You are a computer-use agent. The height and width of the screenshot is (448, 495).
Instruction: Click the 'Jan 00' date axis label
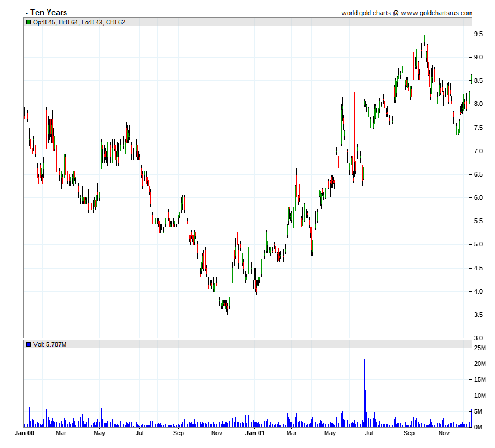24,433
